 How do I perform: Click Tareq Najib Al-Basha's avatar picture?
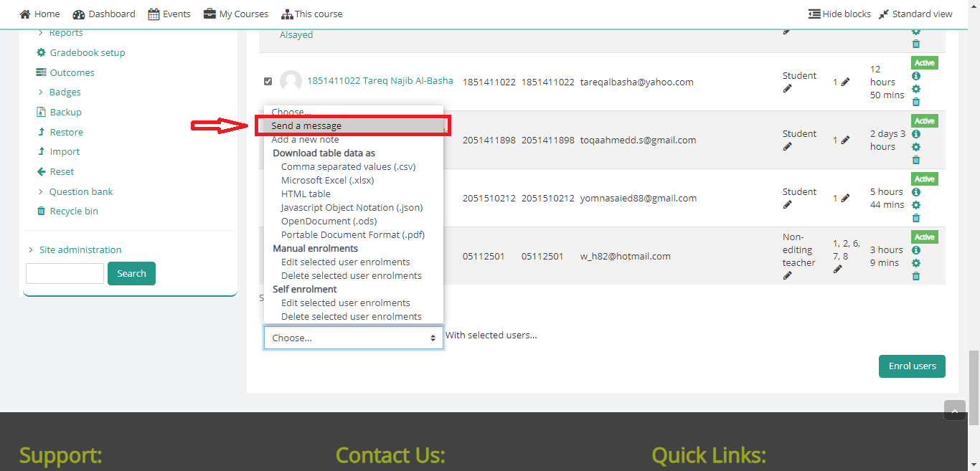(291, 81)
